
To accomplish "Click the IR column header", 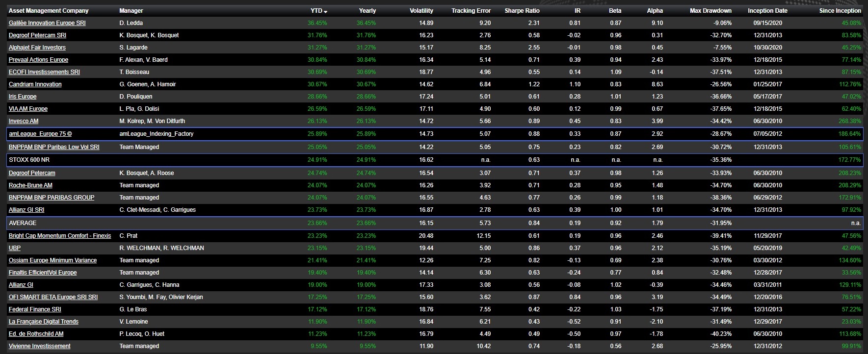I will tap(577, 11).
